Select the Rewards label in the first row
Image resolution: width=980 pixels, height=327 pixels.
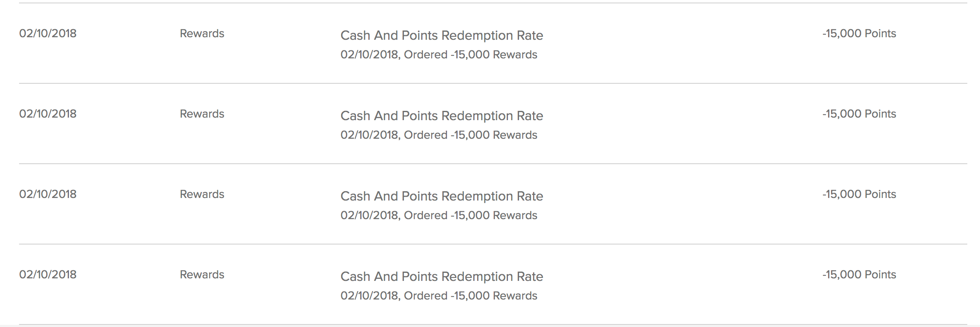tap(202, 33)
